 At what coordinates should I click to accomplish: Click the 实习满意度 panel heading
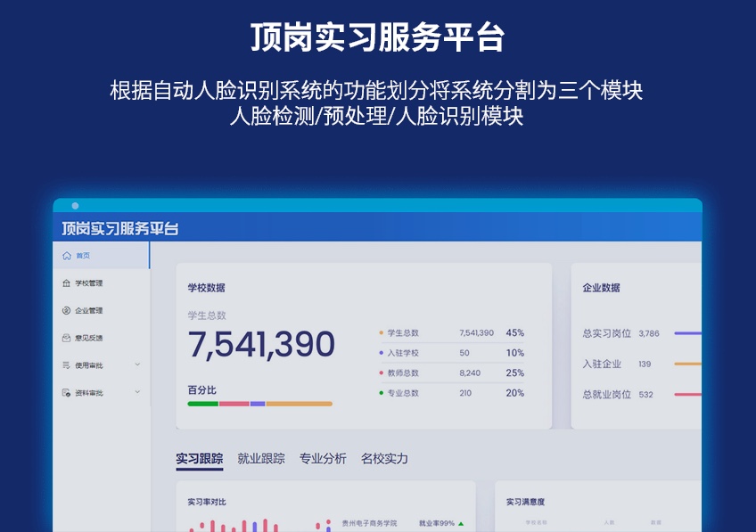coord(525,502)
